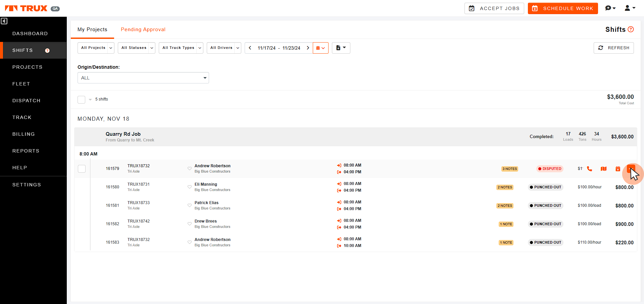Go to previous week with left arrow
The image size is (644, 304).
[x=250, y=48]
